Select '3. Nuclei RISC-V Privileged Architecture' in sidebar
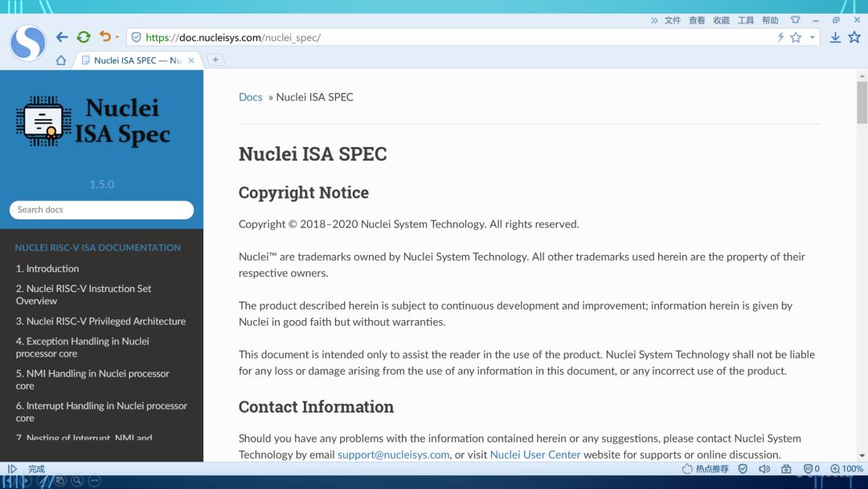868x489 pixels. coord(101,321)
